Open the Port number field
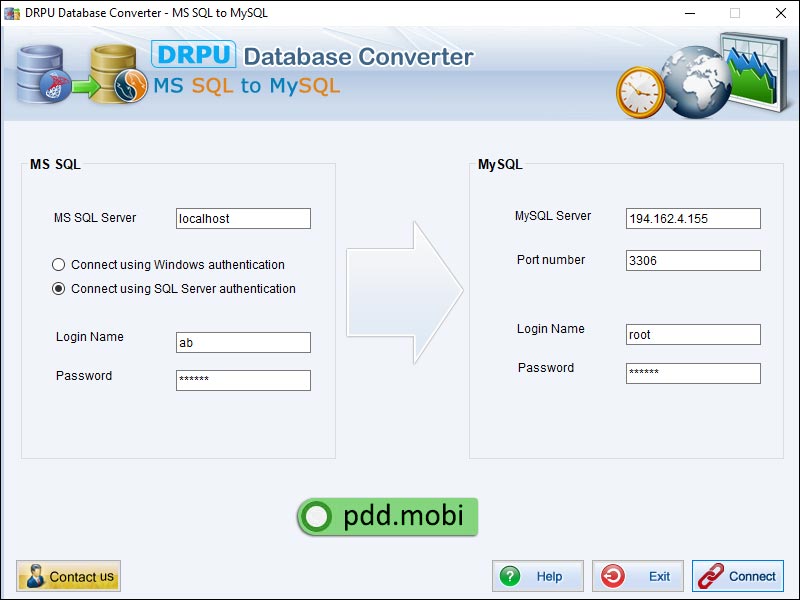This screenshot has height=600, width=800. tap(693, 260)
